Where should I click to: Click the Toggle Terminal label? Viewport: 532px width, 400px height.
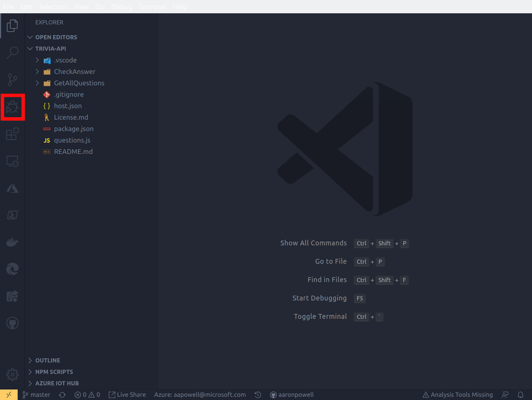click(320, 316)
